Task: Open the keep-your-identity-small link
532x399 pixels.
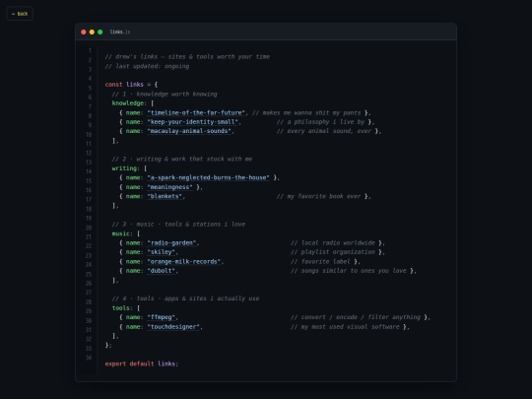Action: [193, 122]
